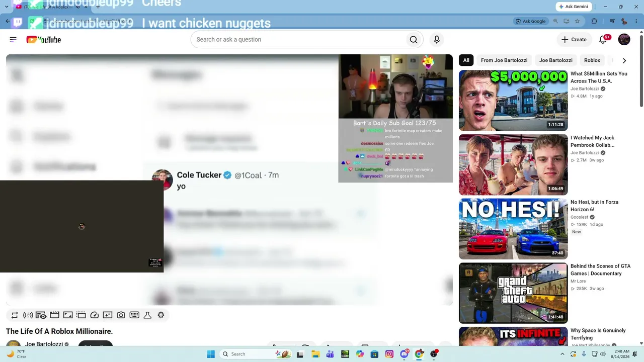Open OBS Studio from the taskbar
The height and width of the screenshot is (362, 644).
434,354
